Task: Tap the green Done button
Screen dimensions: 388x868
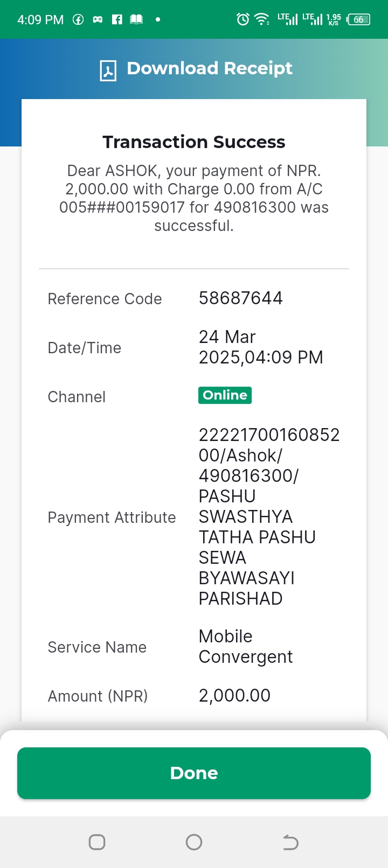Action: [194, 773]
